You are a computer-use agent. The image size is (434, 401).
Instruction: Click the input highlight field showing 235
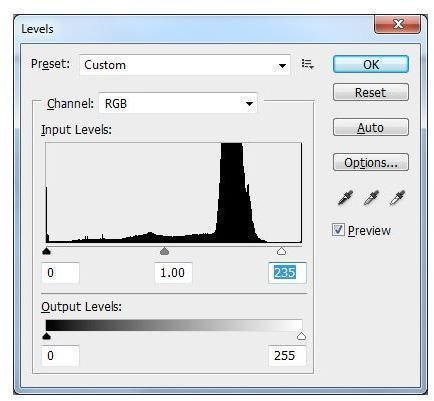pyautogui.click(x=287, y=273)
